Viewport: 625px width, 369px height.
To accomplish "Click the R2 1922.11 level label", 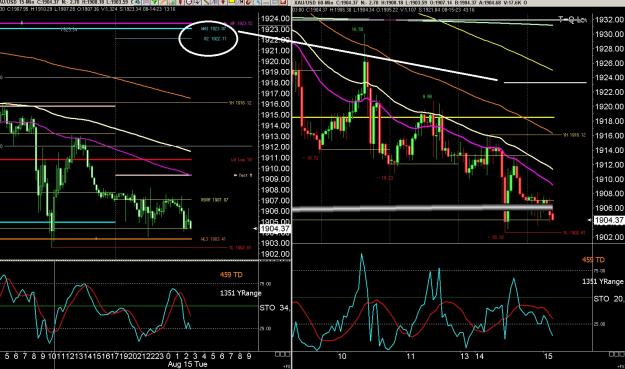I will [215, 39].
